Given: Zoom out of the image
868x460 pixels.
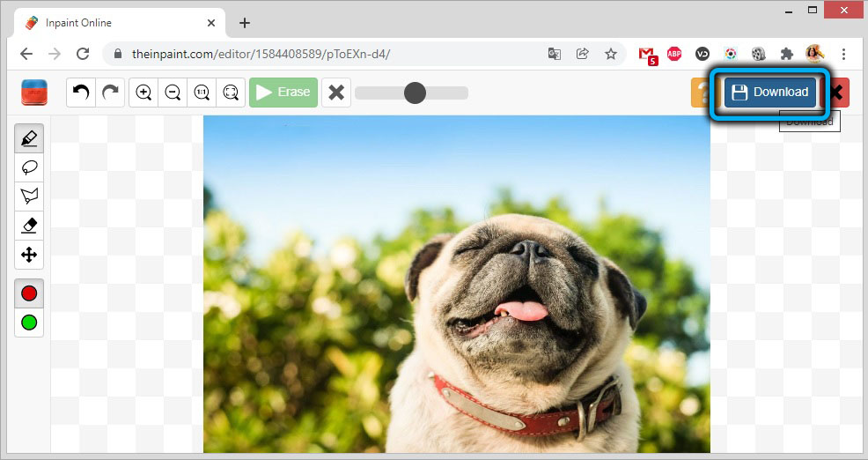Looking at the screenshot, I should (173, 92).
